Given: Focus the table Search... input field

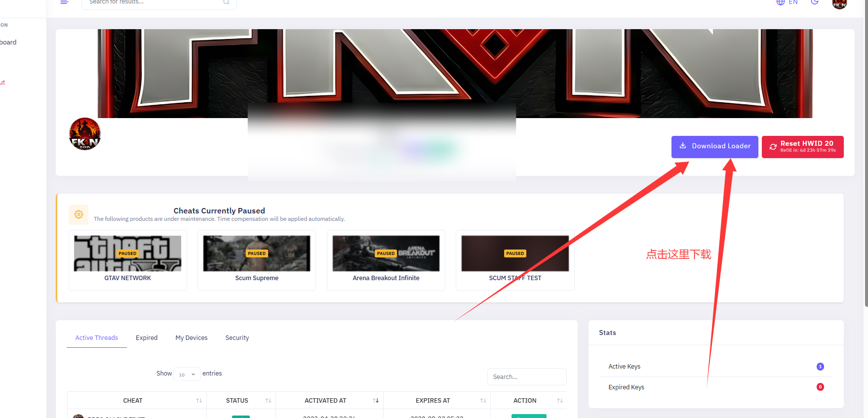Looking at the screenshot, I should (x=527, y=376).
